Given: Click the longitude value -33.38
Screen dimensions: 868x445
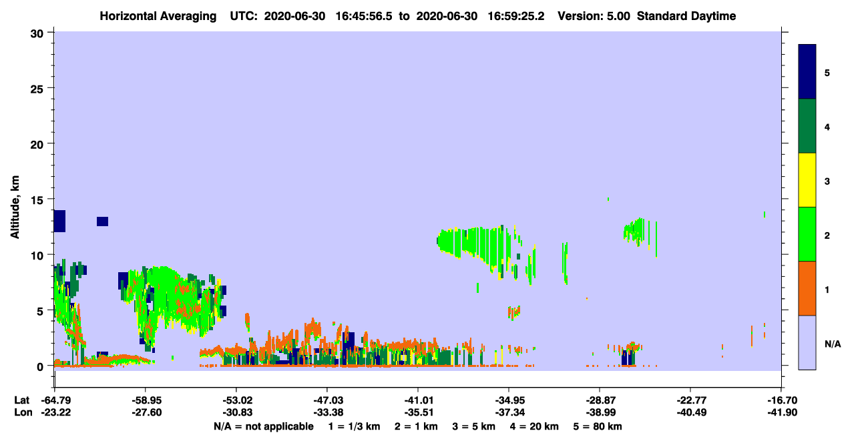Looking at the screenshot, I should 327,412.
